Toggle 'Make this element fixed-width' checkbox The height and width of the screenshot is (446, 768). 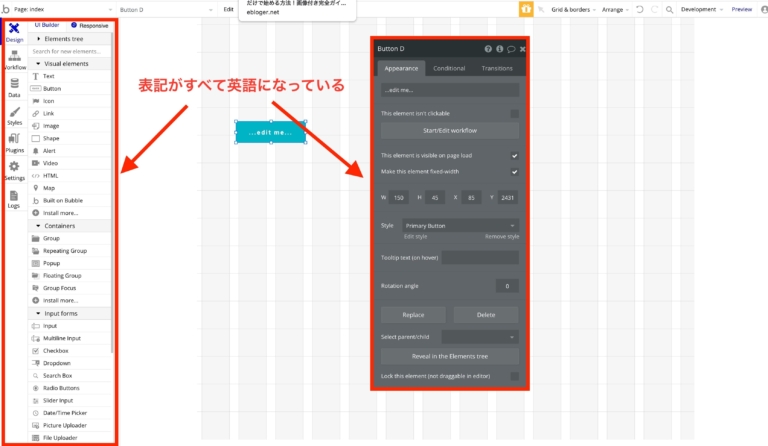514,172
